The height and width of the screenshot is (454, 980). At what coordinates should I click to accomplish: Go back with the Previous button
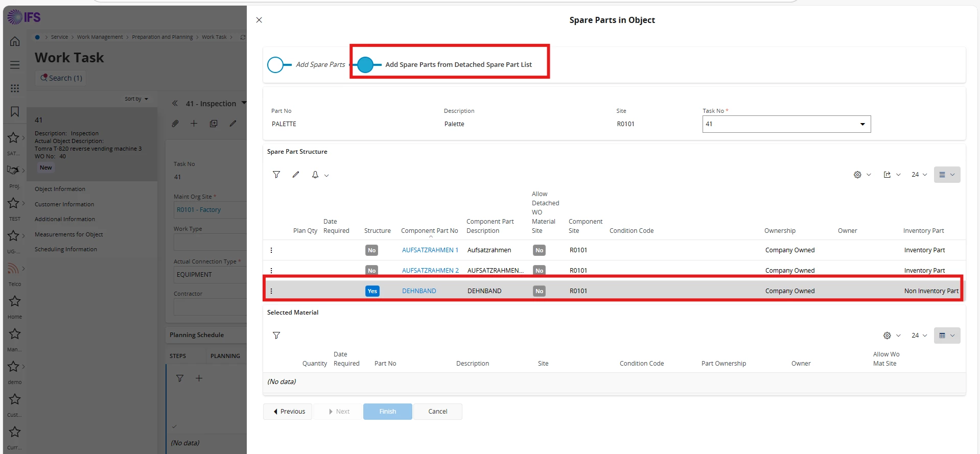288,412
